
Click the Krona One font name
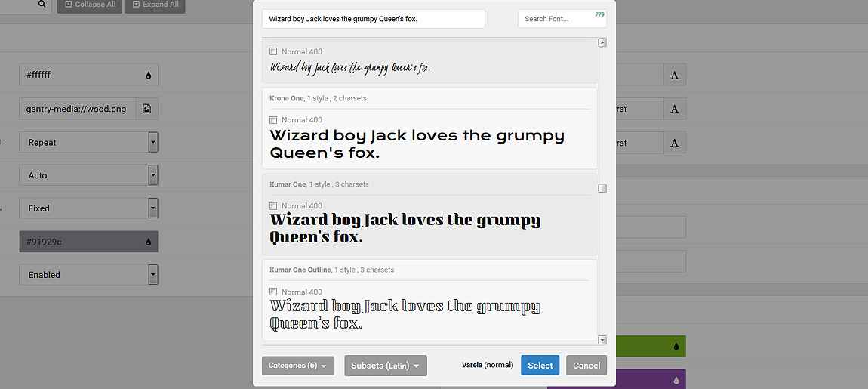[x=286, y=98]
